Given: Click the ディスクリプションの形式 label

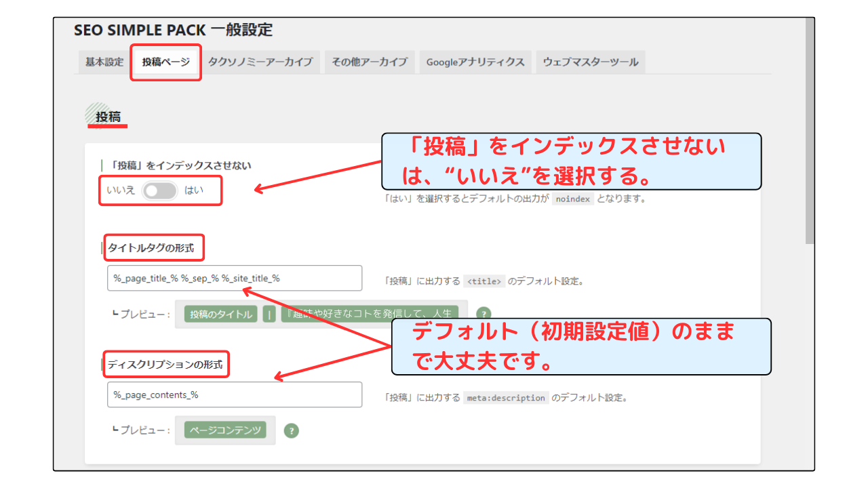Looking at the screenshot, I should pyautogui.click(x=165, y=365).
